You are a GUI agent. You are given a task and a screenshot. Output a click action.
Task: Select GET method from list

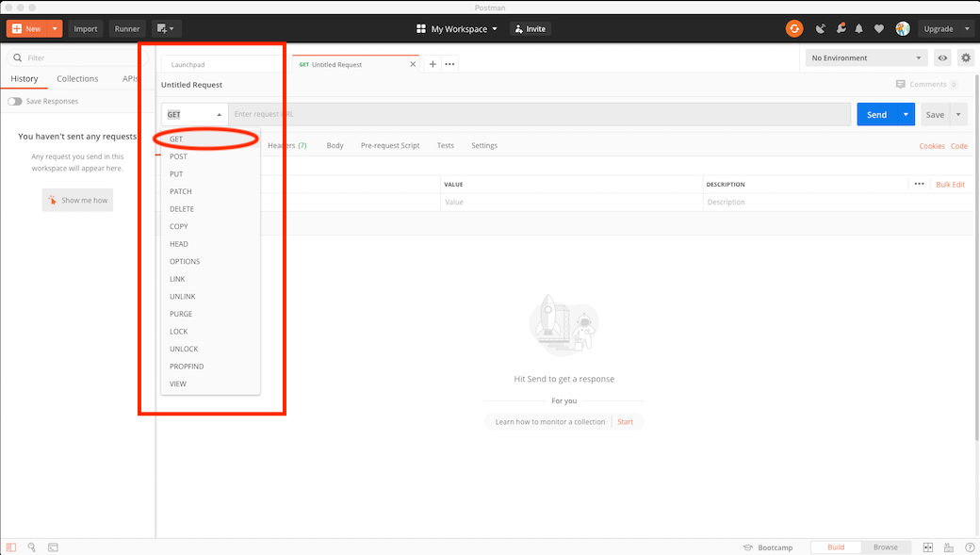(211, 139)
